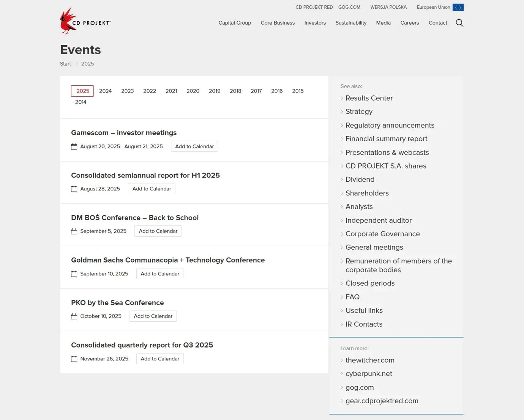Open the 2015 events tab
The height and width of the screenshot is (420, 524).
(298, 91)
